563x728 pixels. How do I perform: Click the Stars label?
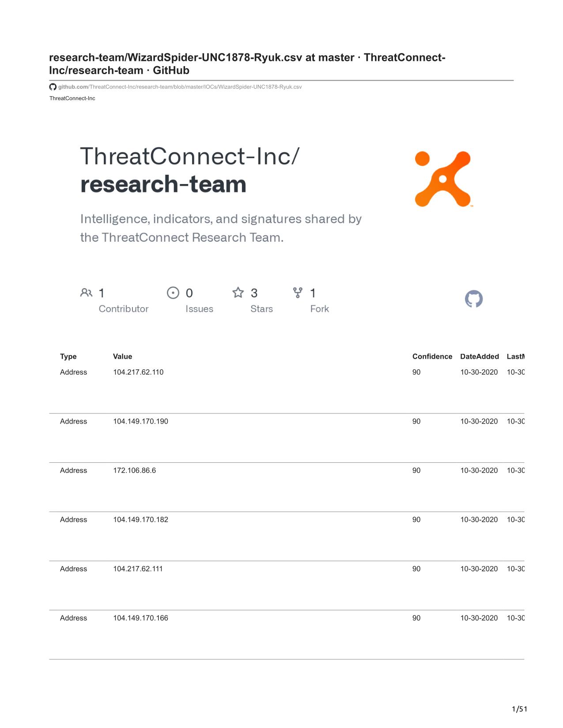click(261, 309)
